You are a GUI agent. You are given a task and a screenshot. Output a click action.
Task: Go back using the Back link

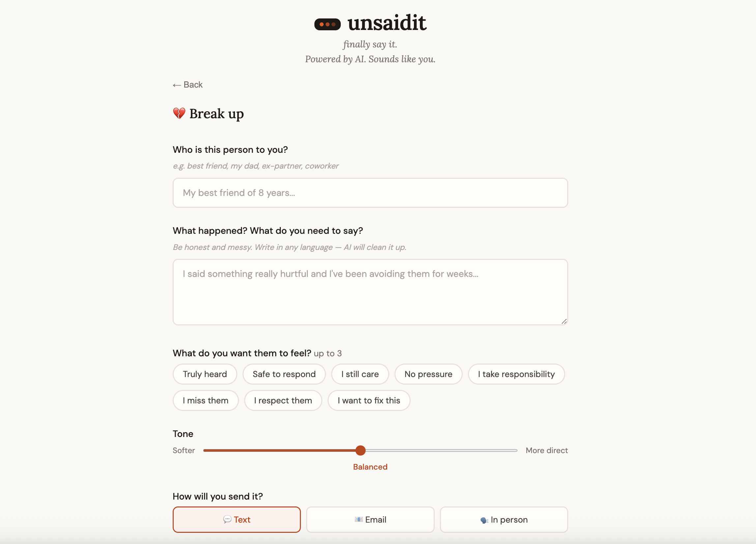tap(187, 85)
